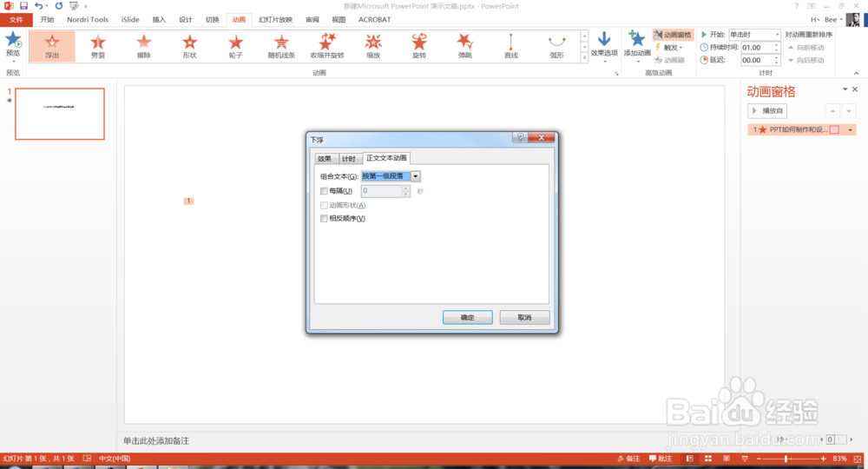868x469 pixels.
Task: Open the 插入 (Insert) ribbon tab
Action: click(159, 19)
